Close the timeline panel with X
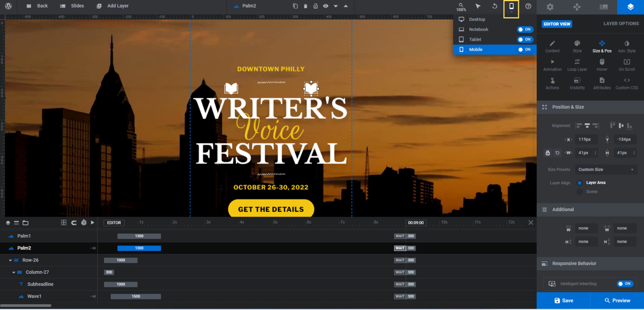644x310 pixels. coord(531,223)
